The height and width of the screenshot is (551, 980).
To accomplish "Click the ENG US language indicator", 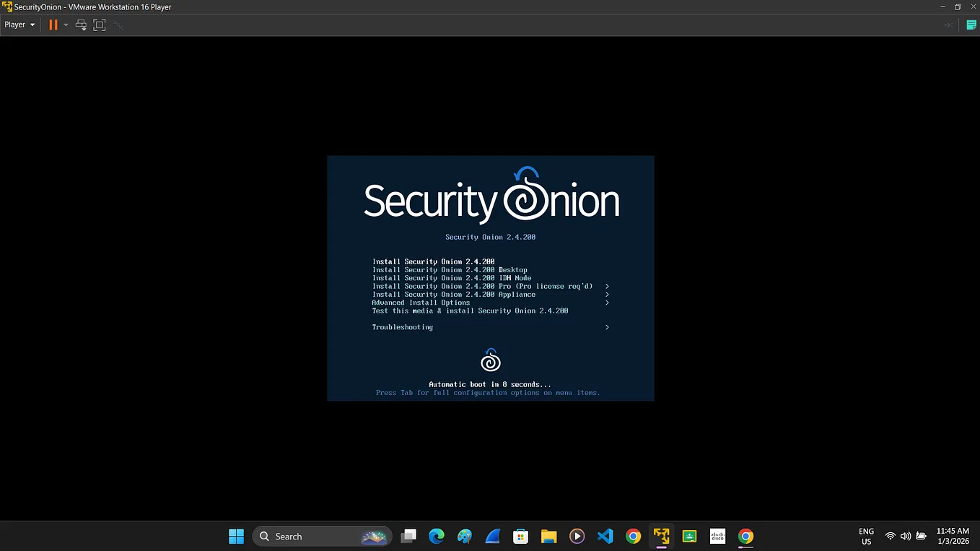I will [x=867, y=537].
